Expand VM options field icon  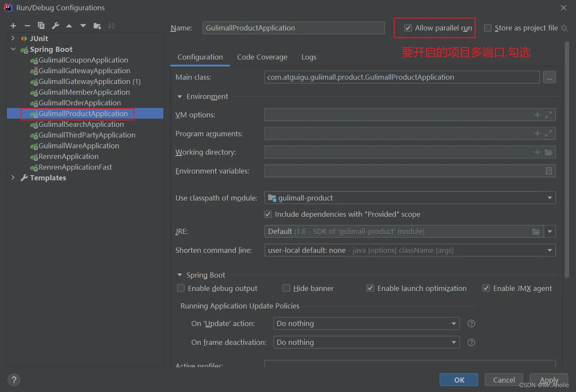click(549, 115)
